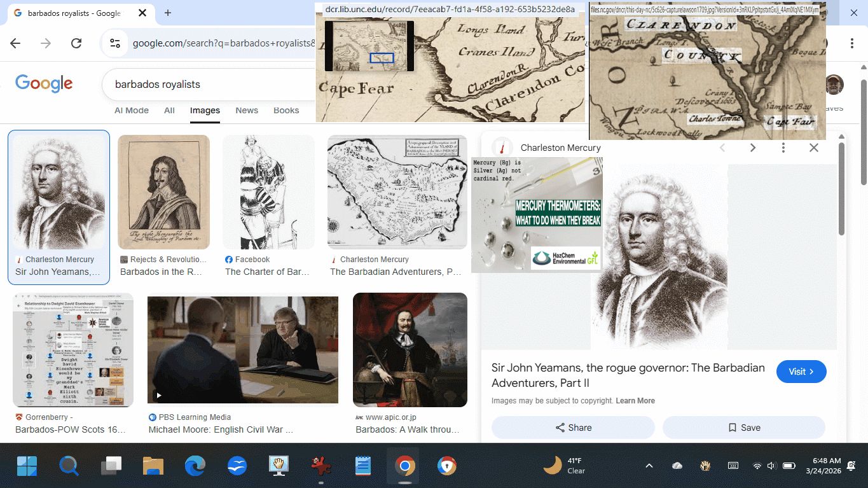Save the image with Save button
The image size is (868, 488).
click(743, 428)
